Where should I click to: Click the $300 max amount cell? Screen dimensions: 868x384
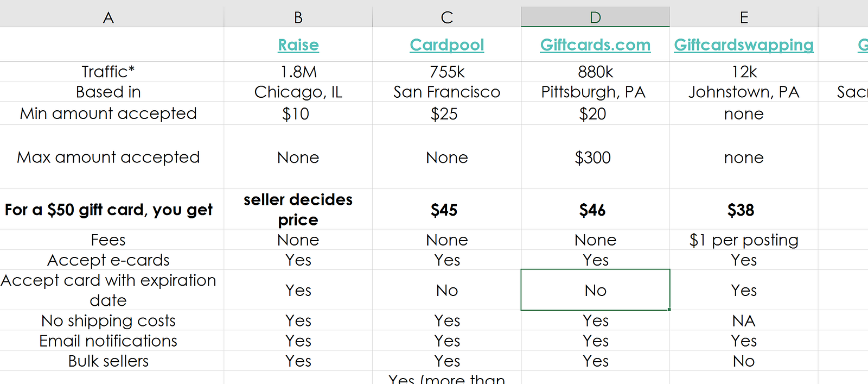[593, 158]
